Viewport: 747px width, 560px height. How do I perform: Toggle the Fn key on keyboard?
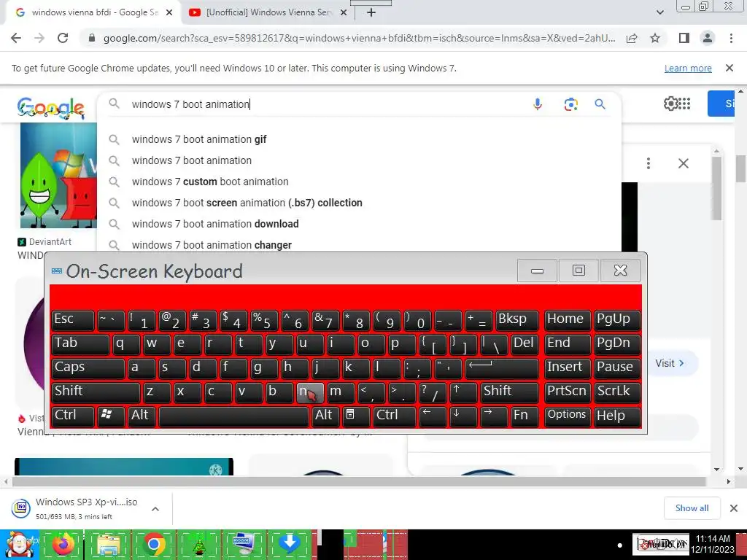tap(524, 415)
